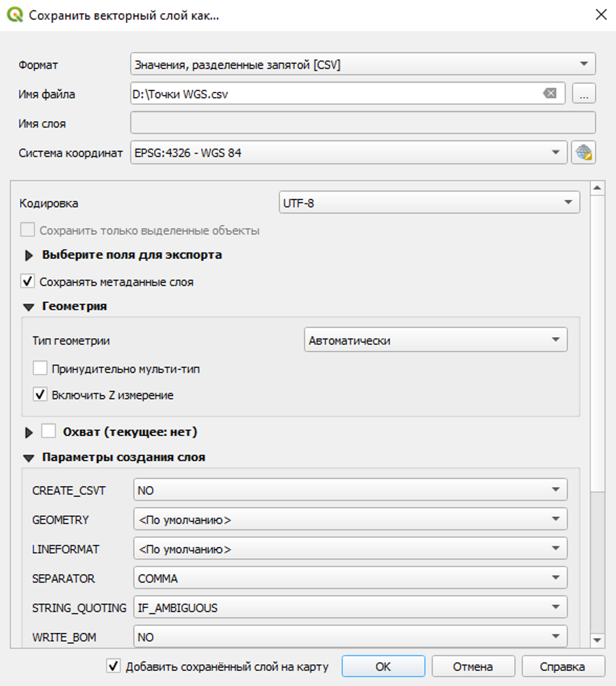Close the save vector layer dialog

pyautogui.click(x=600, y=15)
